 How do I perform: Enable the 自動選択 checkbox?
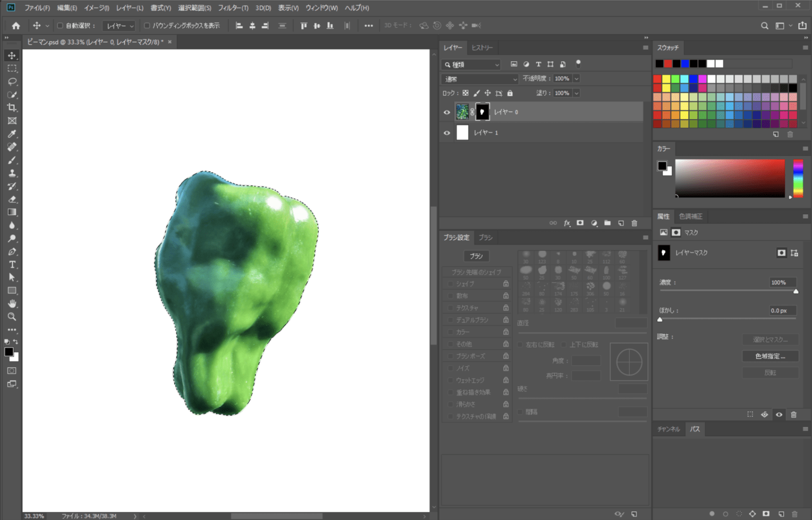[x=60, y=26]
